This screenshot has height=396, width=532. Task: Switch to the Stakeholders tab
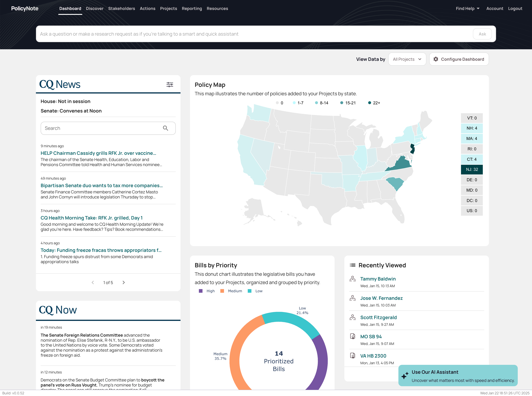pos(122,9)
